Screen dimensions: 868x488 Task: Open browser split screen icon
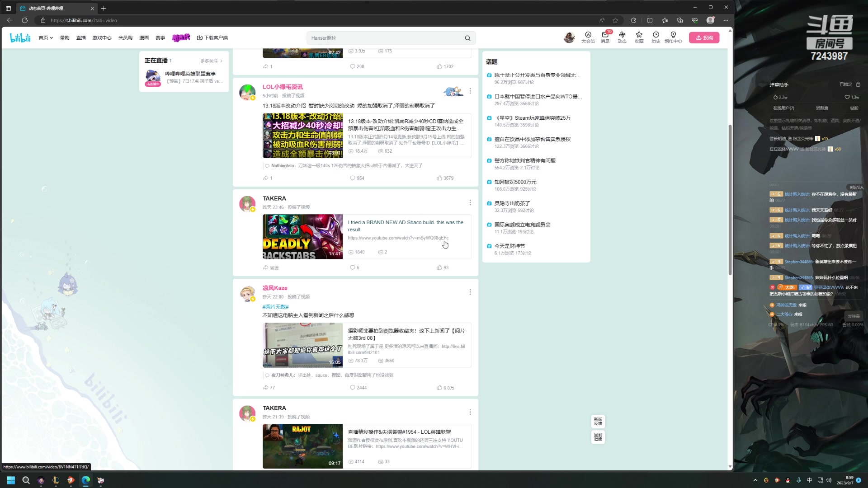click(650, 20)
